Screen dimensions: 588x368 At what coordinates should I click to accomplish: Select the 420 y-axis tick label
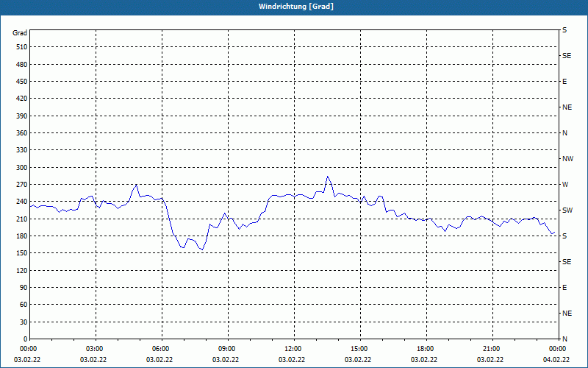[x=21, y=99]
